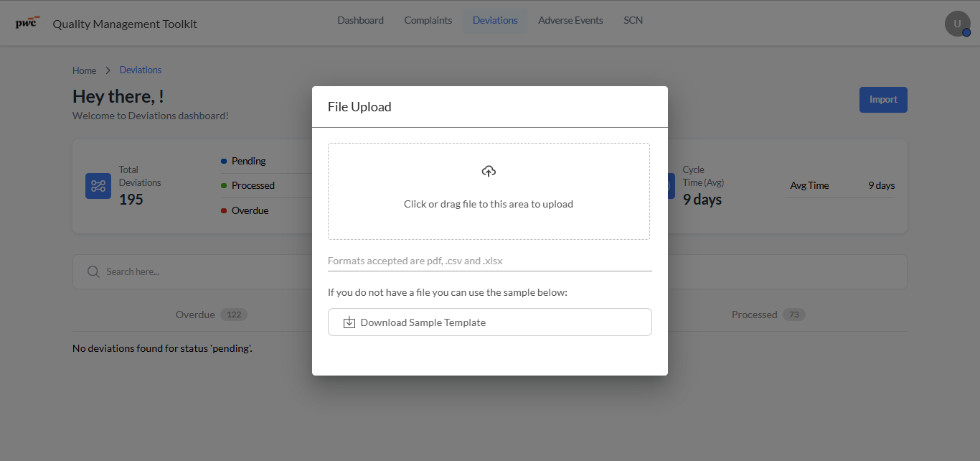980x461 pixels.
Task: Switch to the Overdue tab
Action: (212, 315)
